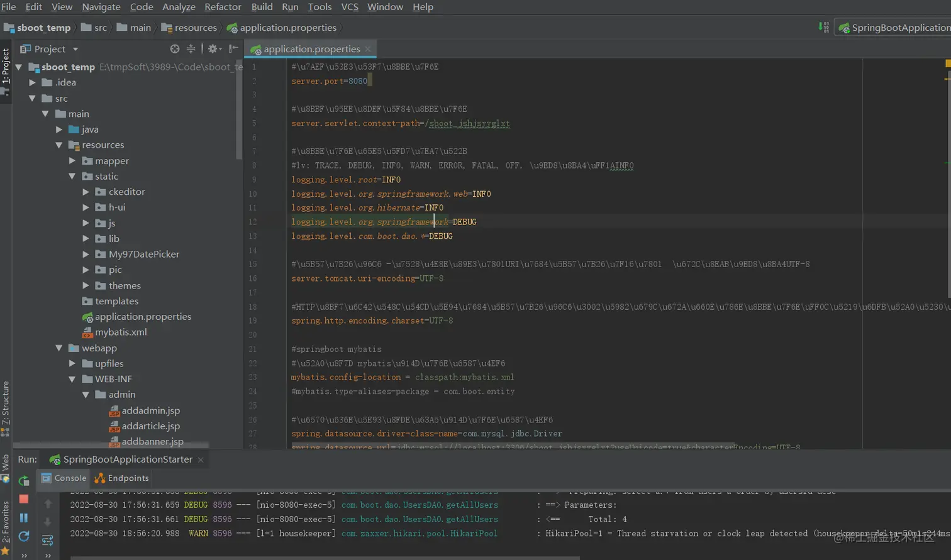This screenshot has height=560, width=951.
Task: Collapse the static folder in the tree
Action: tap(72, 177)
